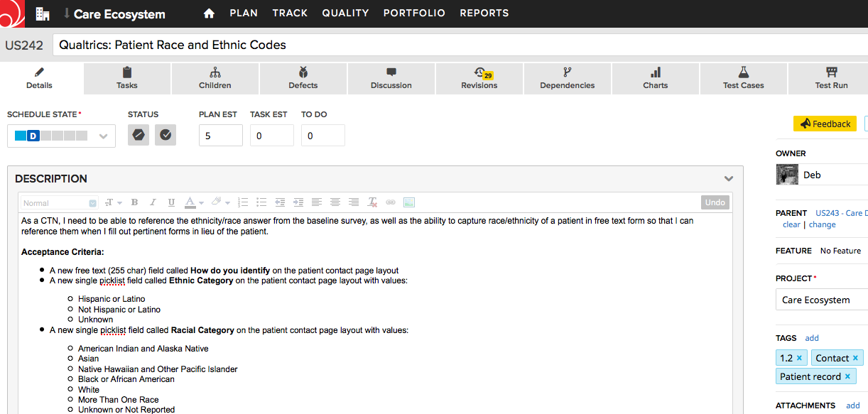Screen dimensions: 868x414
Task: Open the QUALITY menu
Action: (345, 13)
